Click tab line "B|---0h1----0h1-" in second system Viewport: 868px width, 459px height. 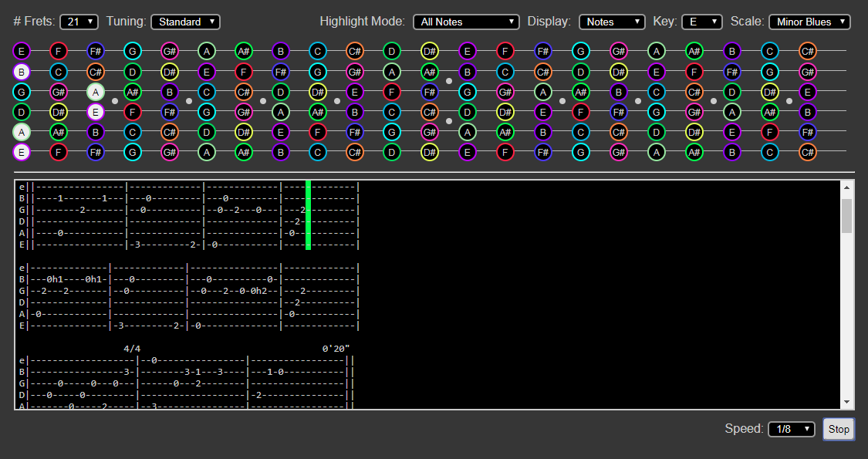[x=66, y=279]
